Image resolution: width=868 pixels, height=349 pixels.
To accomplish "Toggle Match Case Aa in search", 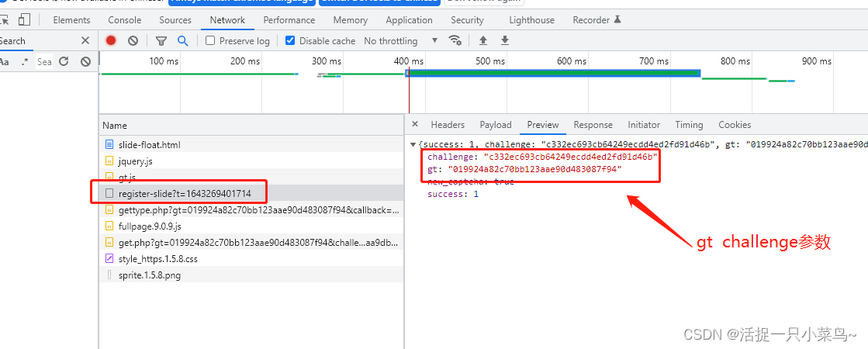I will [5, 61].
